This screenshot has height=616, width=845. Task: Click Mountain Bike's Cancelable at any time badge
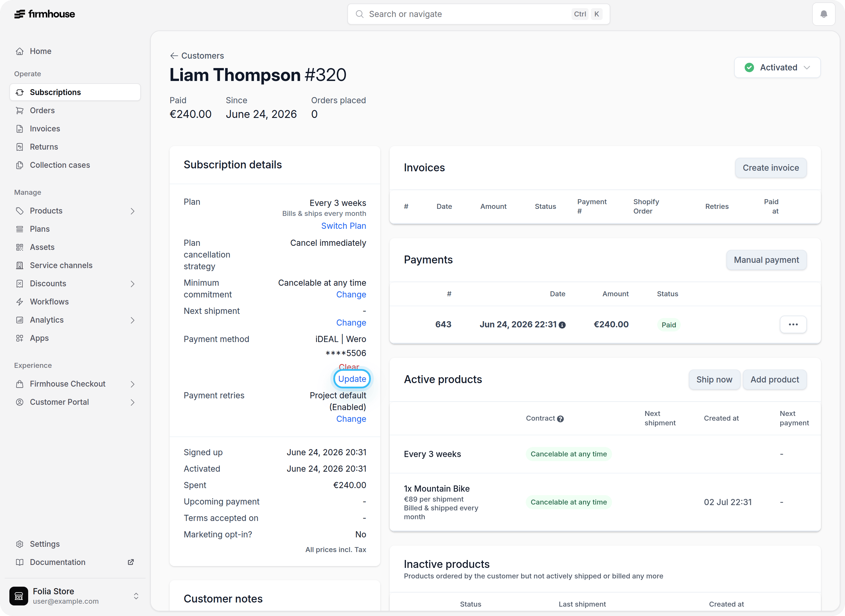pyautogui.click(x=568, y=502)
